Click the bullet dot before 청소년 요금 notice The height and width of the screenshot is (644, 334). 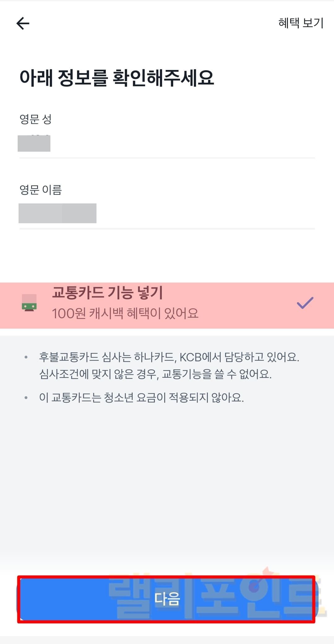click(x=26, y=398)
